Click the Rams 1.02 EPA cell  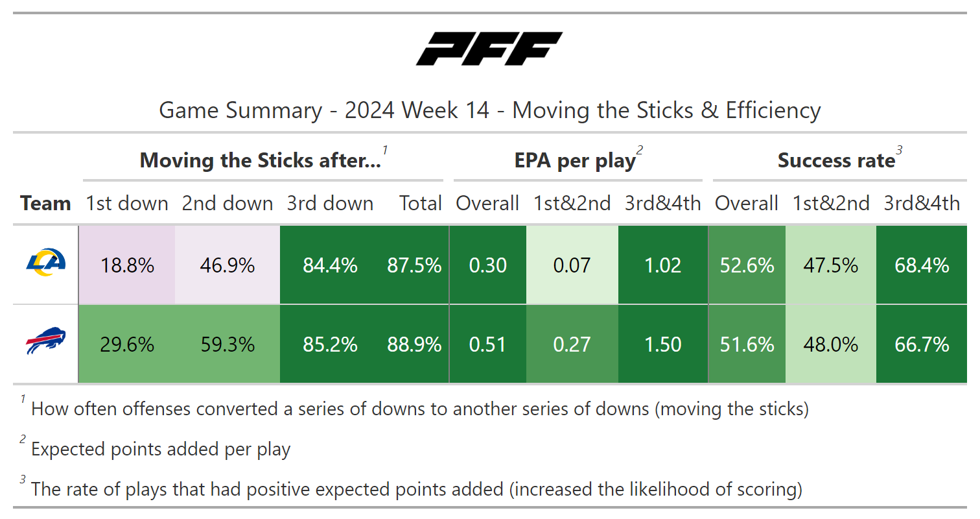(x=663, y=265)
